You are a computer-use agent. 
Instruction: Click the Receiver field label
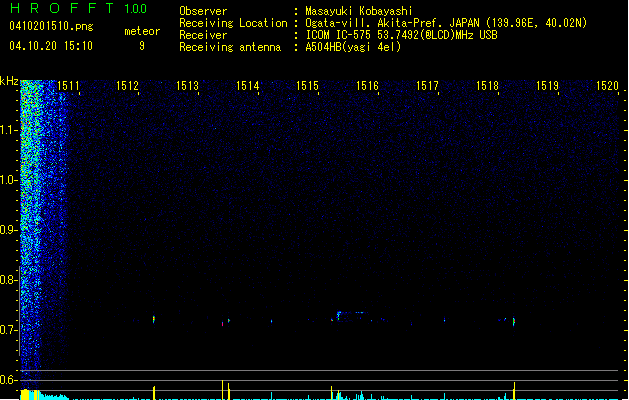(x=203, y=35)
